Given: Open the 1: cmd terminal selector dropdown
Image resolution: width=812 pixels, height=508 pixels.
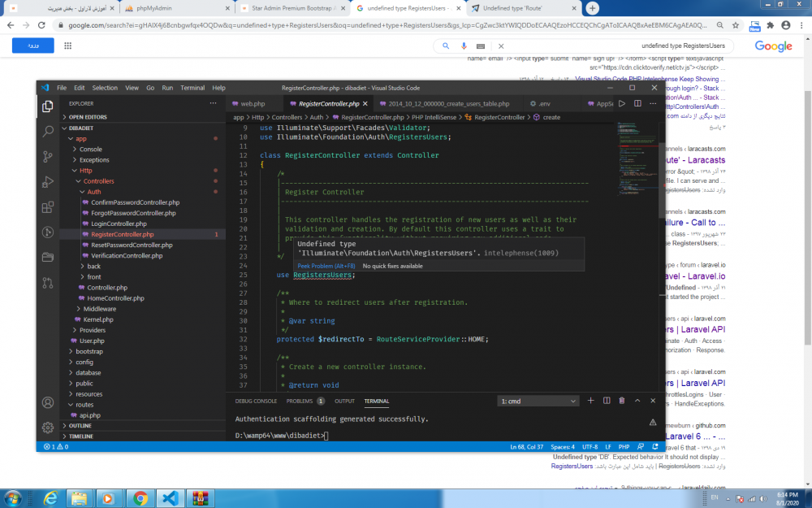Looking at the screenshot, I should (538, 401).
